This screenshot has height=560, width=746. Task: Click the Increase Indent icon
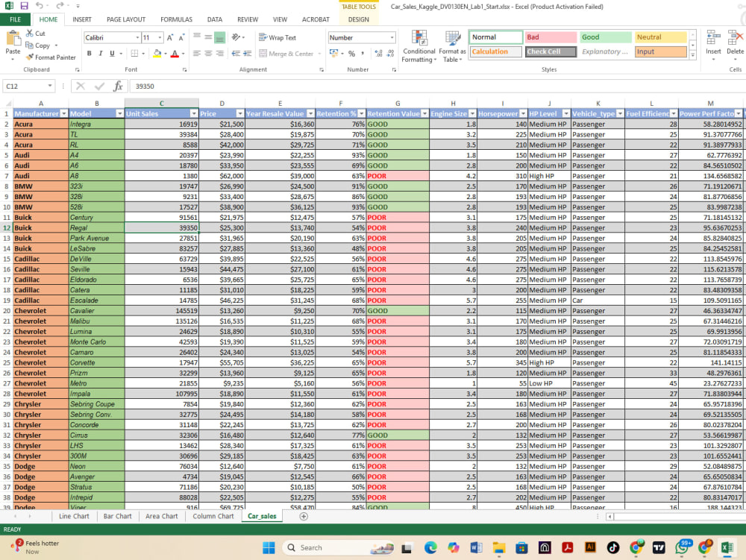(x=247, y=53)
